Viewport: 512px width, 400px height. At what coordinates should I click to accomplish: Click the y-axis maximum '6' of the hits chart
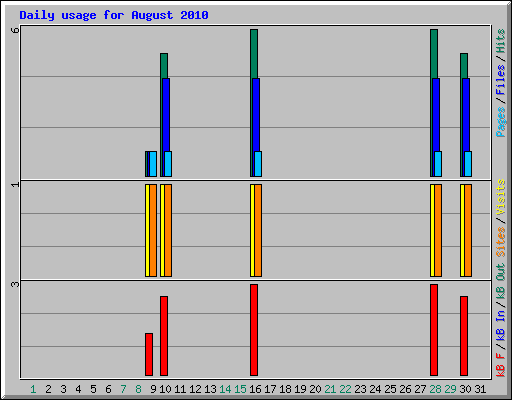15,30
